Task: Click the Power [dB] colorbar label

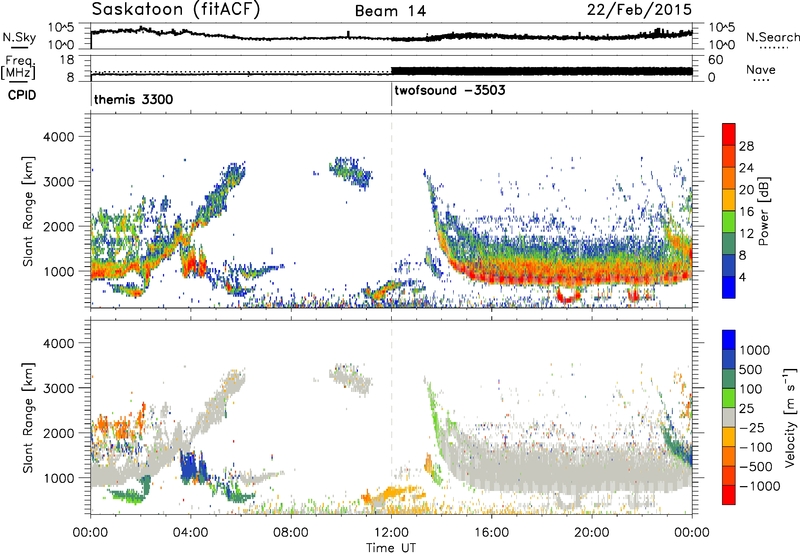Action: [x=763, y=211]
